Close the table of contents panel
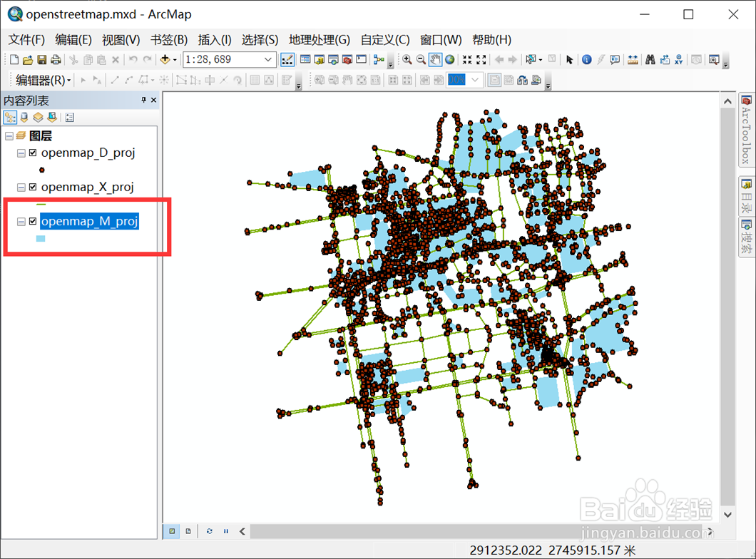 (x=154, y=100)
